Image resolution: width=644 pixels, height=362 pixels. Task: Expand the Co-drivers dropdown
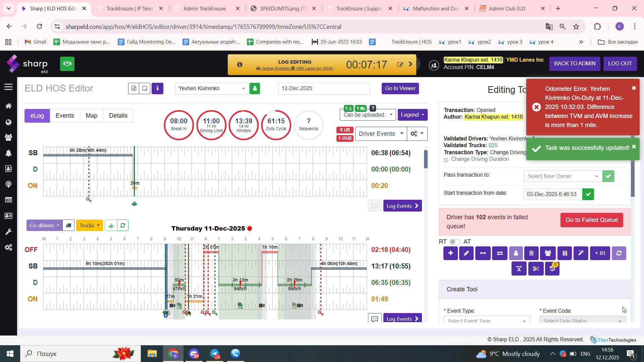(x=44, y=226)
